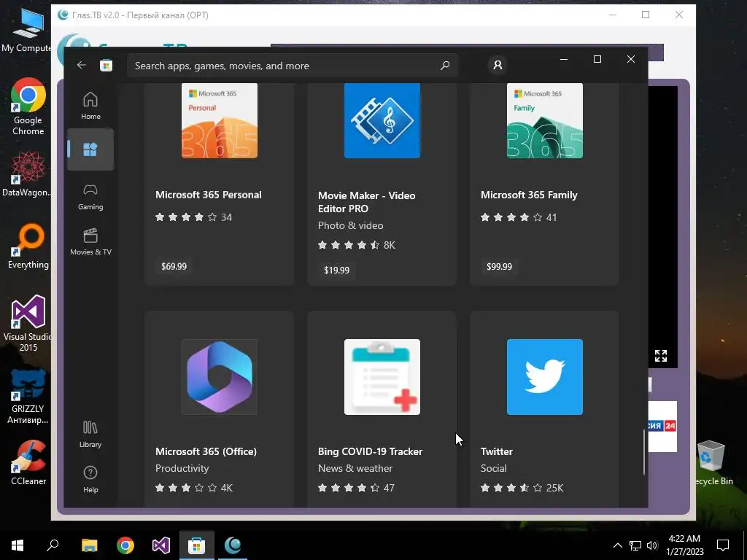Select Google Chrome desktop shortcut
This screenshot has height=560, width=747.
tap(28, 106)
